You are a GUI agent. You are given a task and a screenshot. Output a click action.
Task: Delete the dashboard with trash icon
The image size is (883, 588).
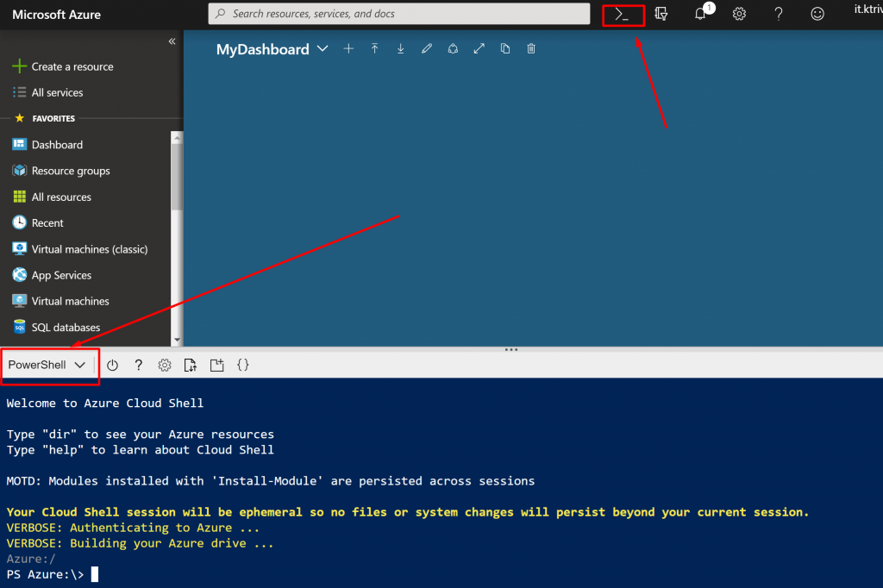point(531,49)
